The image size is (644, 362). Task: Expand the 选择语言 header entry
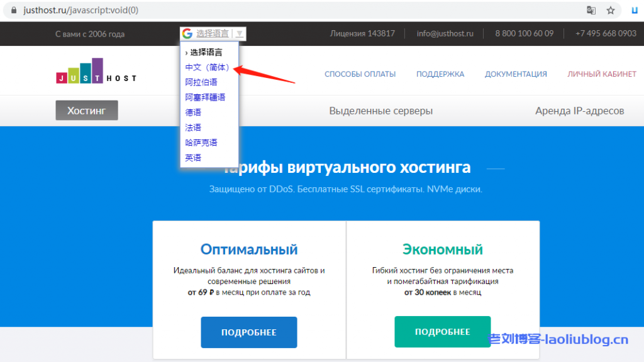pos(206,52)
